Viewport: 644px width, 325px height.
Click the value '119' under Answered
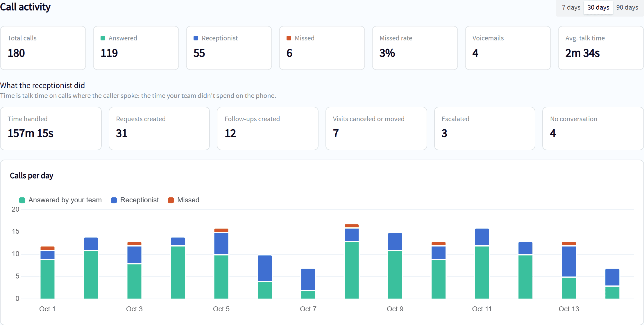coord(109,53)
